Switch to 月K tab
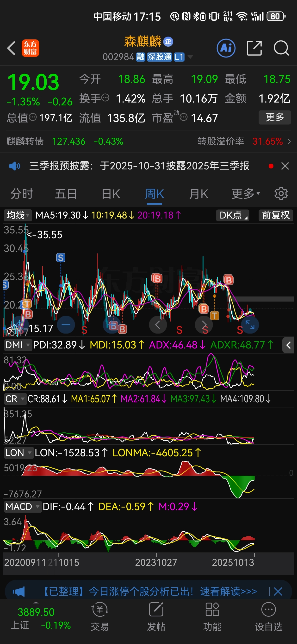The width and height of the screenshot is (297, 644). pos(199,194)
